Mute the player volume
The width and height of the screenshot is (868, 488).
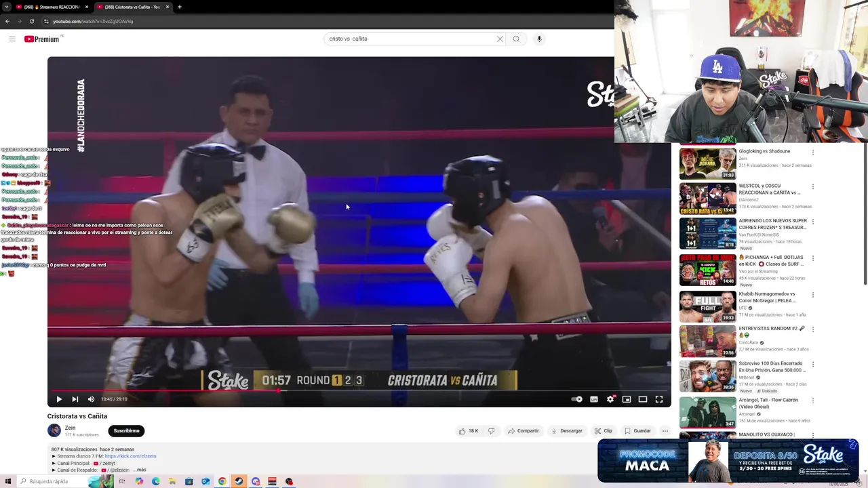point(91,399)
